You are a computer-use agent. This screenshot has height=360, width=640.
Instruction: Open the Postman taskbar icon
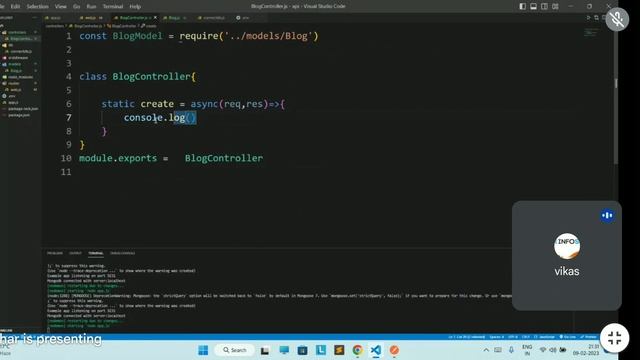click(x=394, y=350)
